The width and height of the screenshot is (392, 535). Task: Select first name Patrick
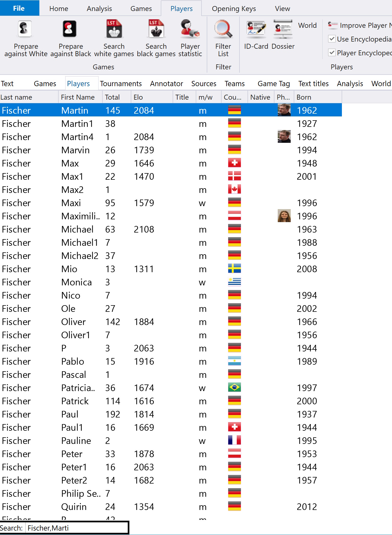tap(75, 401)
